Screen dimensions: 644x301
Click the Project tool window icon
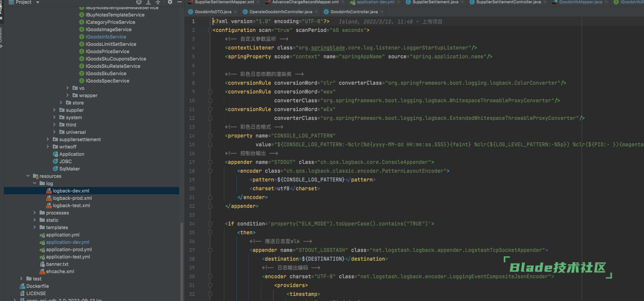11,2
